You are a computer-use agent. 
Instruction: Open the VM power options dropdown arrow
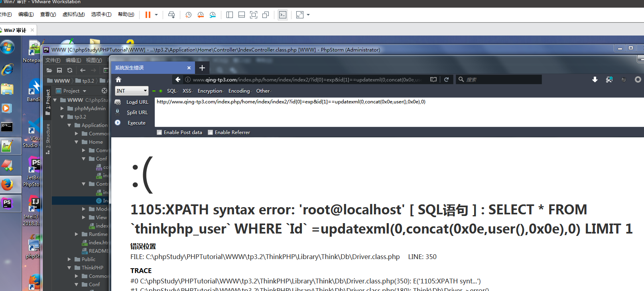click(x=156, y=15)
